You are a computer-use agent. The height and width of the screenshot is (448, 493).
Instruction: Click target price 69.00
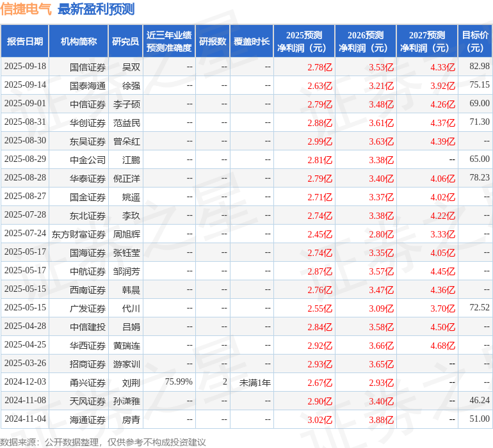(x=480, y=104)
